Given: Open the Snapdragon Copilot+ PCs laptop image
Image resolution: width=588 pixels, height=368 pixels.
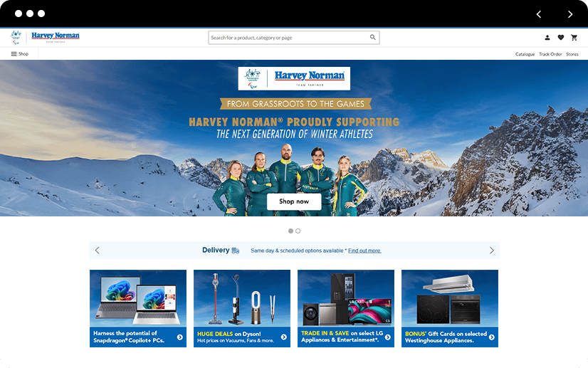Looking at the screenshot, I should tap(138, 298).
